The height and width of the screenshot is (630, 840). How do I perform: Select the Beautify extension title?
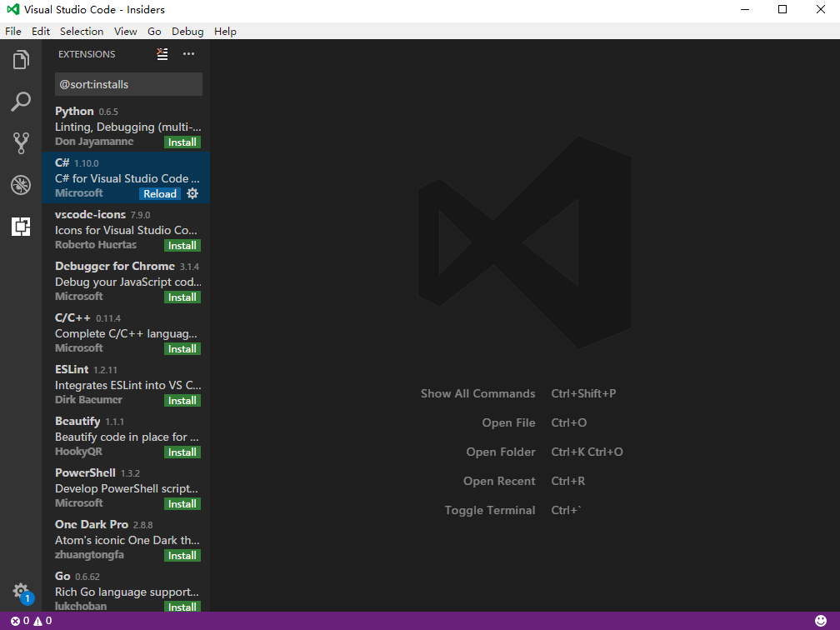coord(77,421)
